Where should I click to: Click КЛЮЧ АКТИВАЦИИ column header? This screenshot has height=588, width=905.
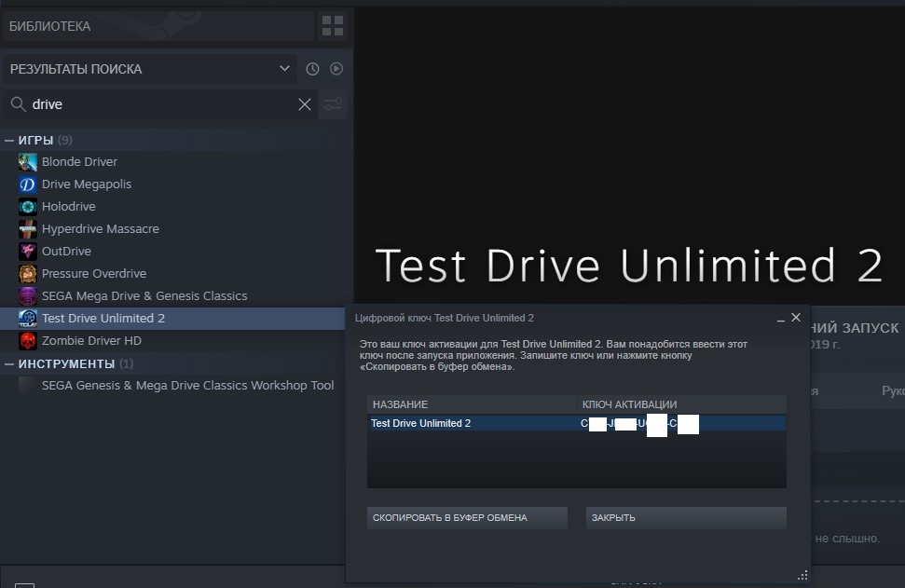click(x=681, y=404)
